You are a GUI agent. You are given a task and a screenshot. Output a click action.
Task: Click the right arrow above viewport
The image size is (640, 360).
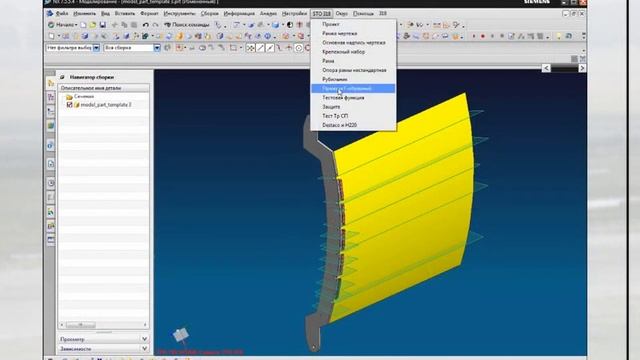pyautogui.click(x=582, y=68)
